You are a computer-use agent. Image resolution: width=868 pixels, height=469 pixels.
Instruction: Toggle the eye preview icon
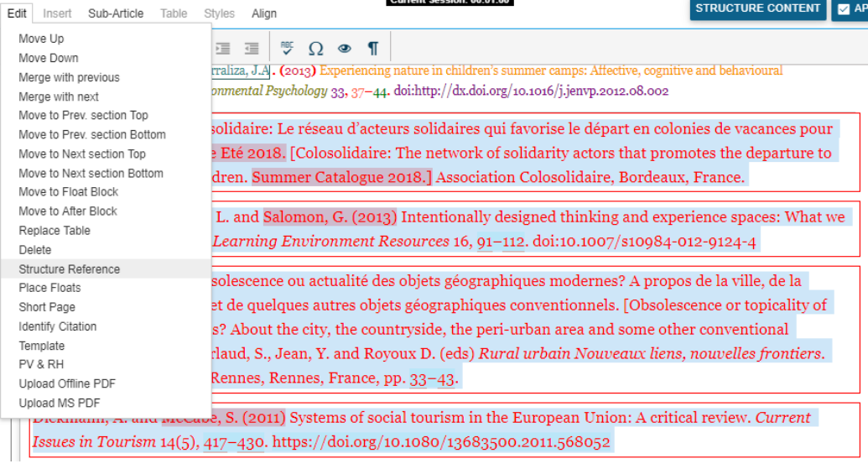click(345, 49)
